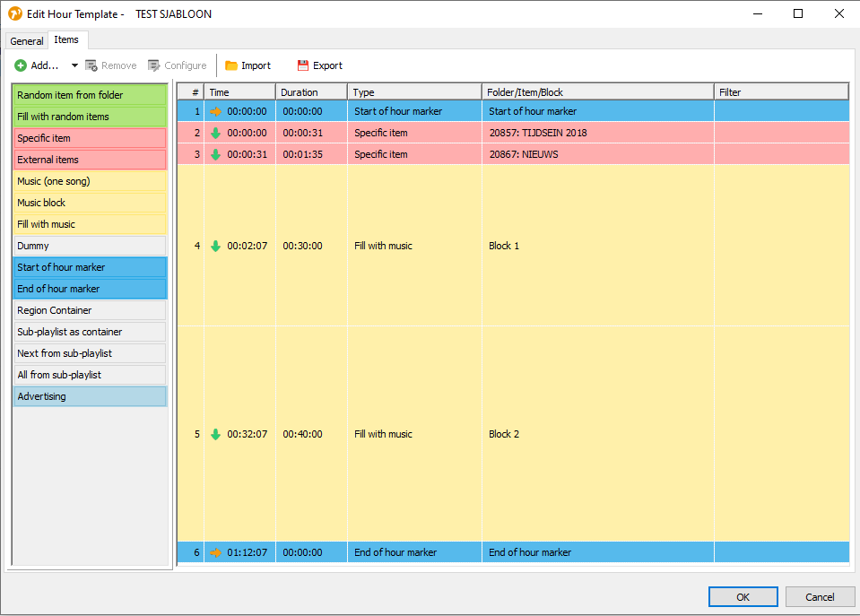Click the Configure toolbar icon
Viewport: 860px width, 616px height.
click(x=154, y=65)
